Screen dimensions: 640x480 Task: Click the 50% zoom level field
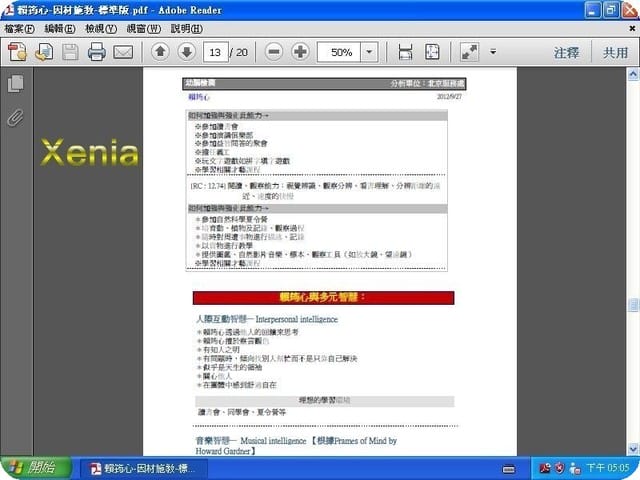[x=339, y=52]
